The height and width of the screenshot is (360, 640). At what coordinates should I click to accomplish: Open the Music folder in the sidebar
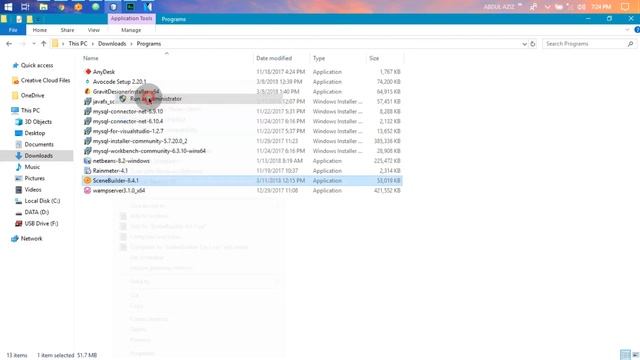point(32,167)
